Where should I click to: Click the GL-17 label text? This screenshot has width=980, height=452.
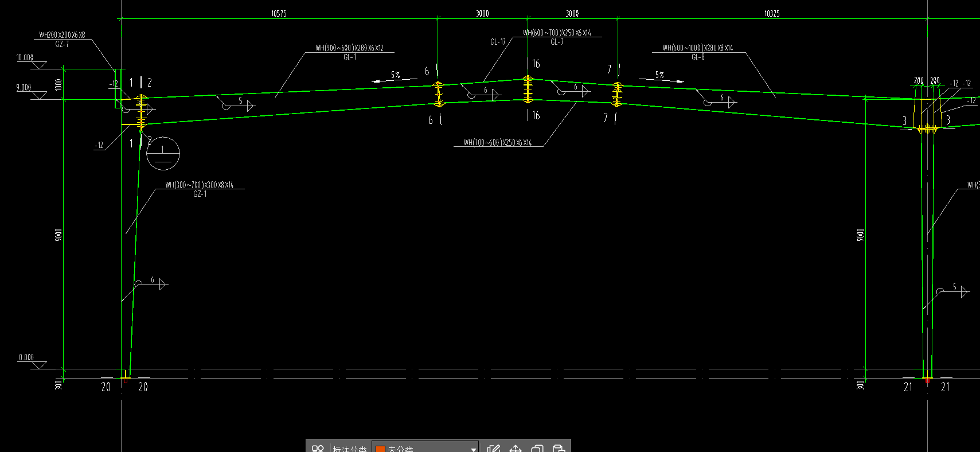click(498, 42)
